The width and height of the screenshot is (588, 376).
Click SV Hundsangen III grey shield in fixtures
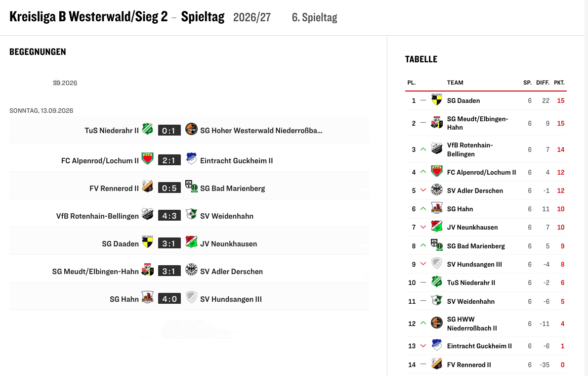pyautogui.click(x=191, y=297)
